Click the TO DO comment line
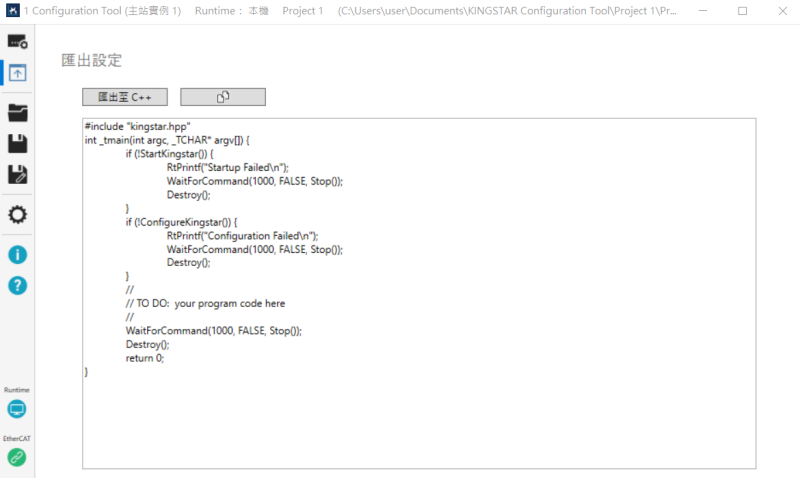Image resolution: width=800 pixels, height=478 pixels. (x=205, y=303)
